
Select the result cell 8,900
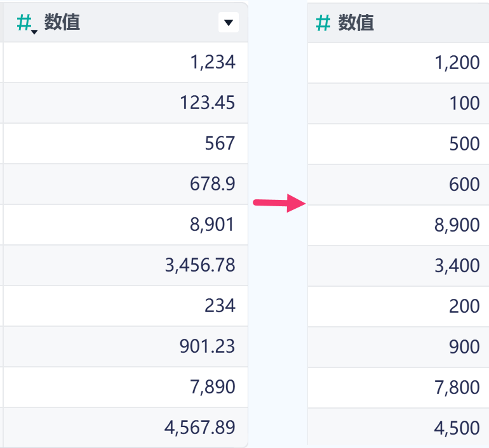point(398,225)
